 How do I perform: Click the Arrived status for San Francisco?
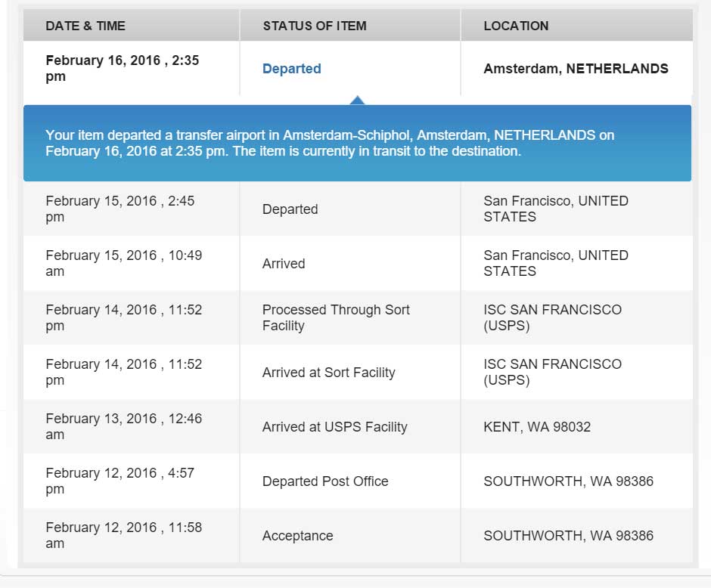284,264
